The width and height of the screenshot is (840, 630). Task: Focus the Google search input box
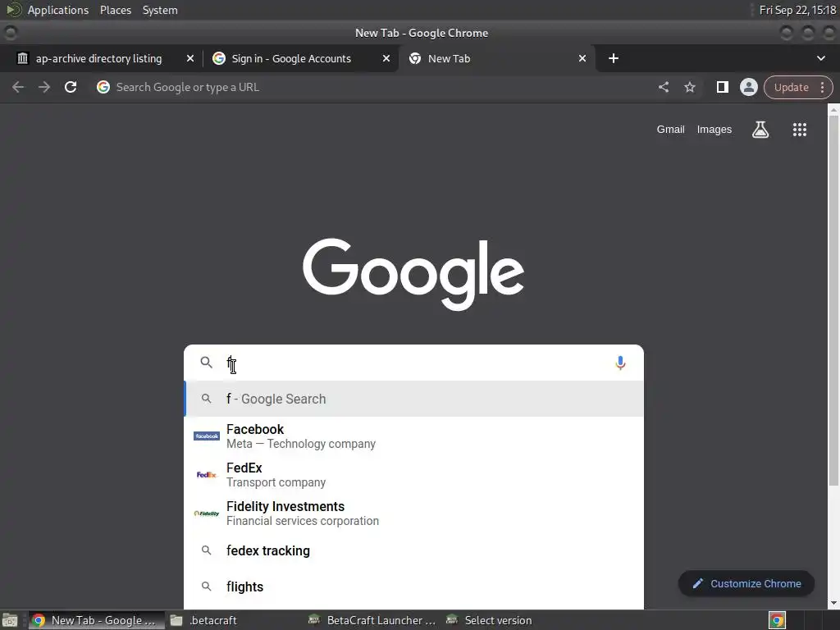[413, 363]
